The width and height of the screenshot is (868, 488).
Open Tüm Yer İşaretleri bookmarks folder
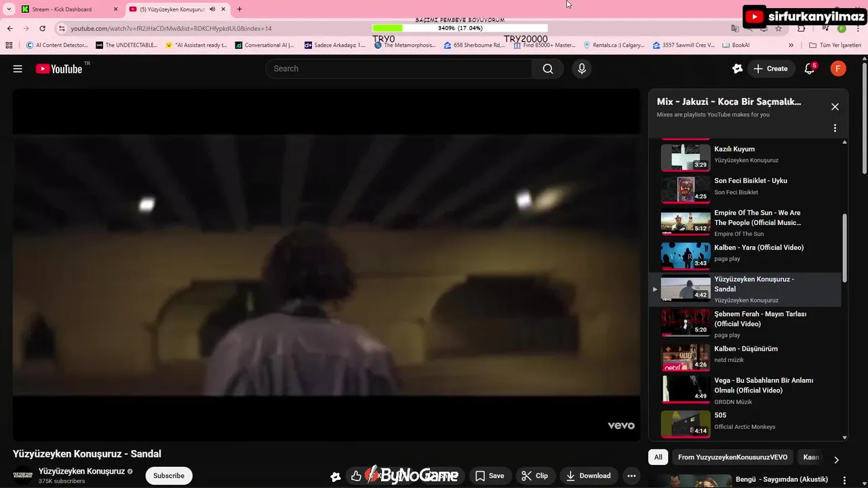[835, 45]
